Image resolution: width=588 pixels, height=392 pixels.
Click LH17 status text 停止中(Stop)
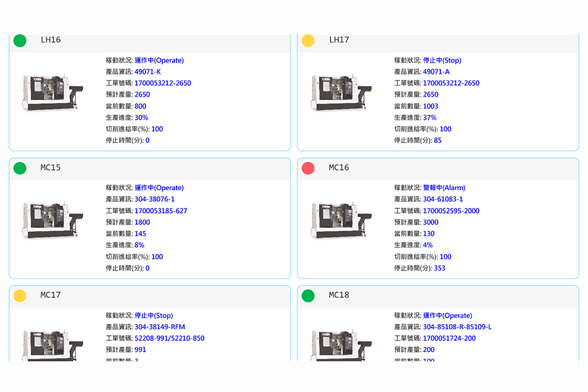click(442, 60)
